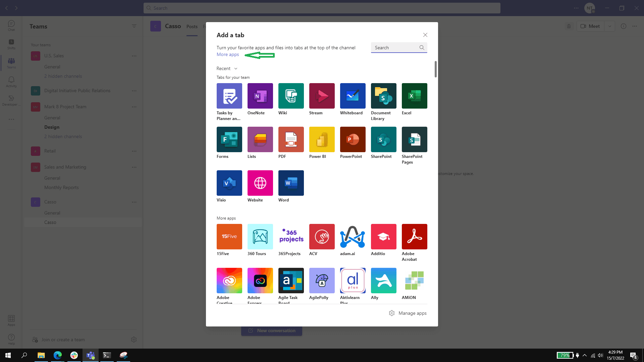Open more options for Sales and Marketing team
Screen dimensions: 644x362
click(134, 167)
